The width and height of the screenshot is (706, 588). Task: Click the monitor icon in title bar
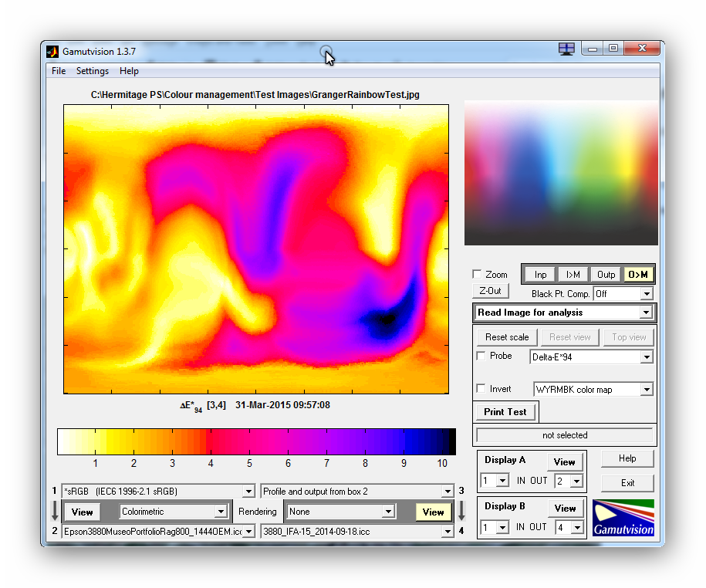coord(566,49)
